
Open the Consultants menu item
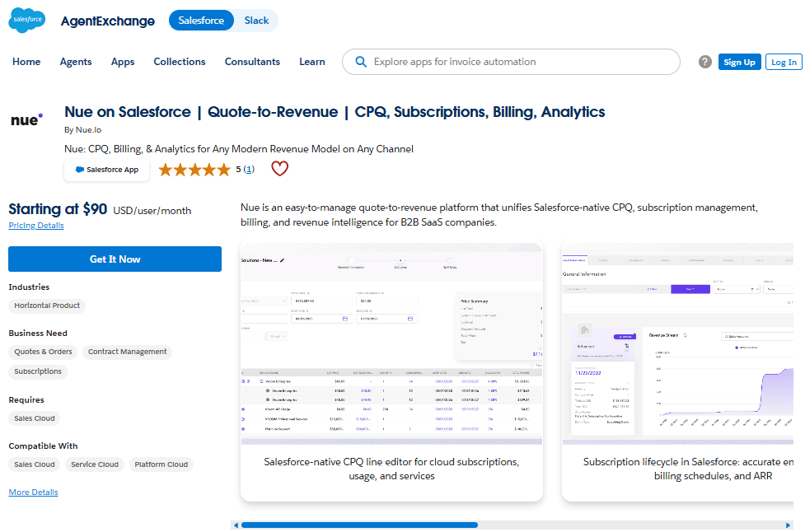253,62
